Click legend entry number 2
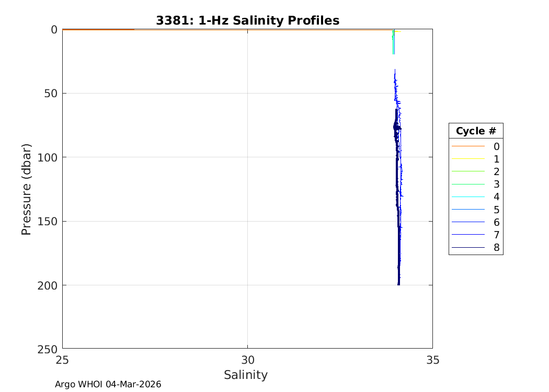549x392 pixels. click(496, 172)
